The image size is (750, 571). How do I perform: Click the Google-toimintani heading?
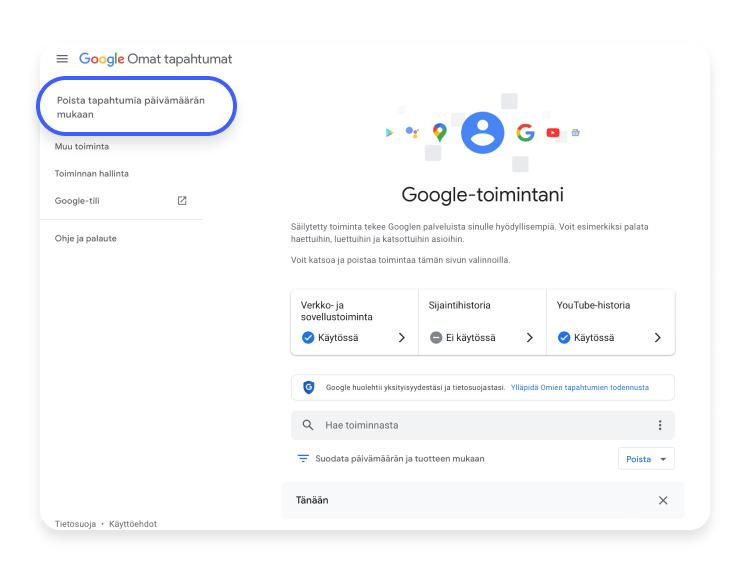click(x=483, y=195)
